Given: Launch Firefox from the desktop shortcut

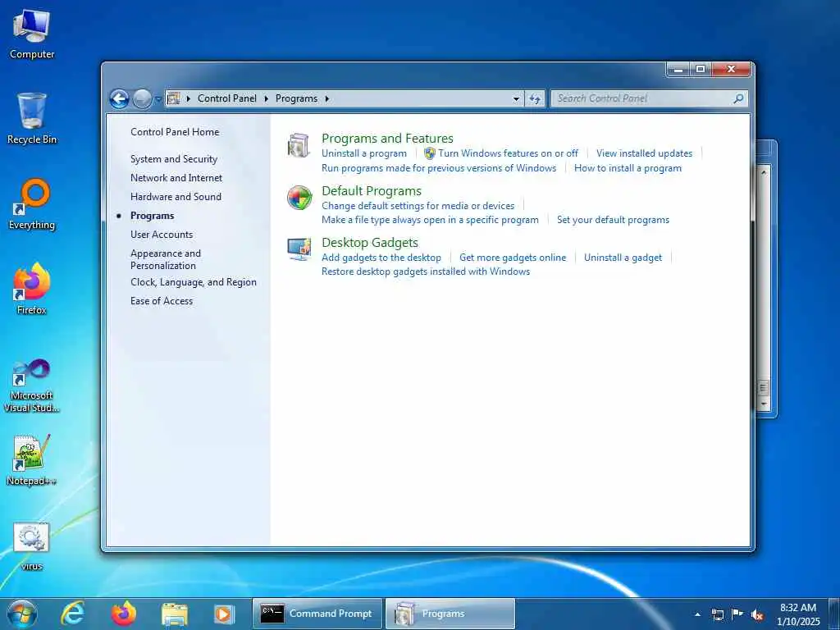Looking at the screenshot, I should 32,290.
